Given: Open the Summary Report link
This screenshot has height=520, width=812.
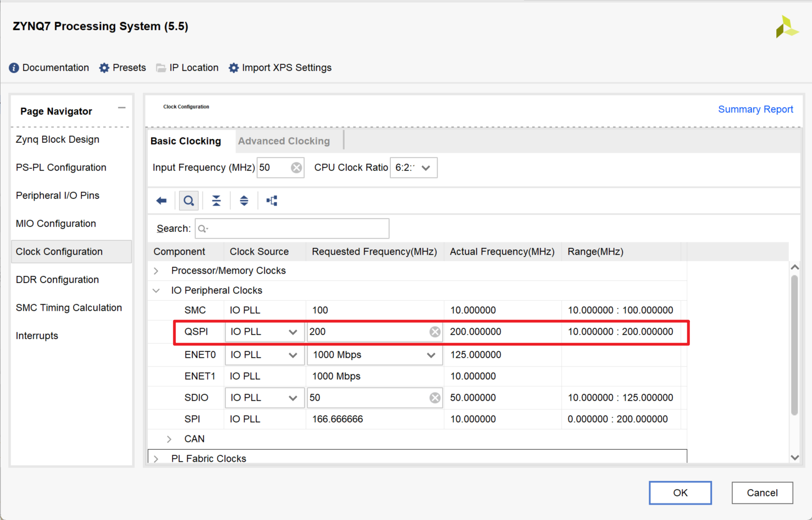Looking at the screenshot, I should pos(755,109).
